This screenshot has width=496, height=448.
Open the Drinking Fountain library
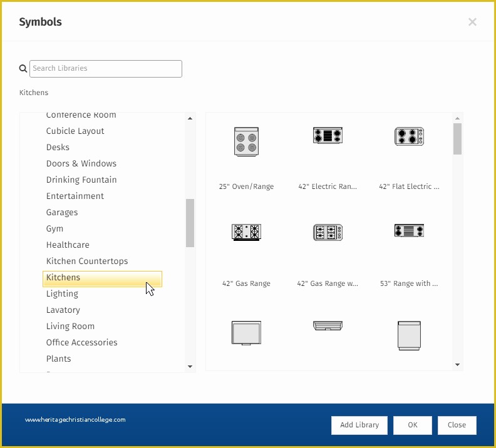(81, 180)
